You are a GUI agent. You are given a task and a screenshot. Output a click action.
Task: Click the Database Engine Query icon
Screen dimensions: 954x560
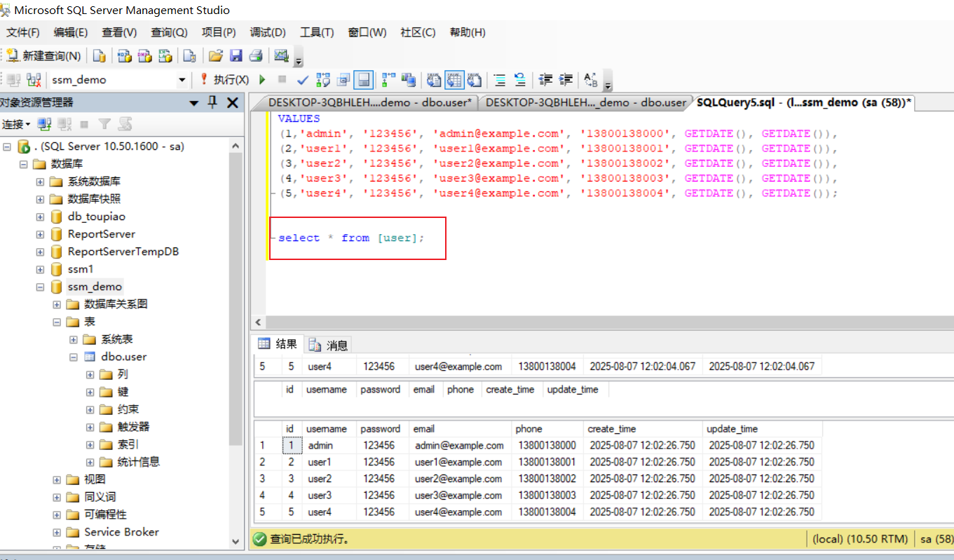click(100, 56)
